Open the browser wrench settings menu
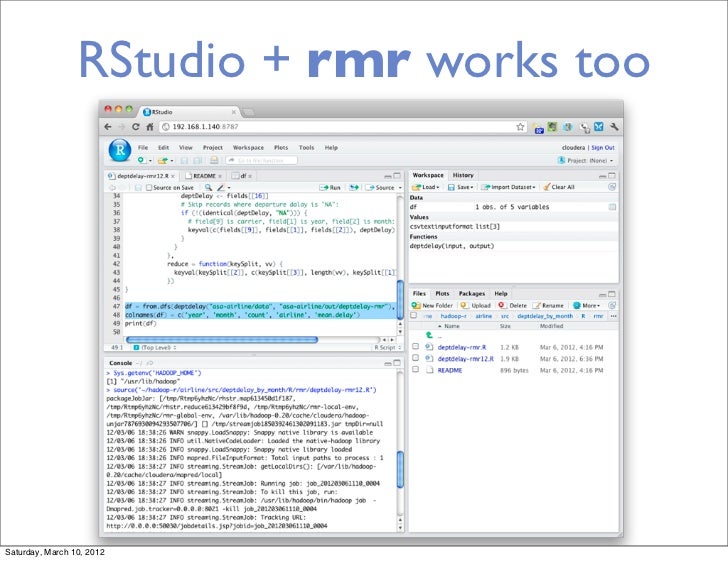728x561 pixels. (614, 126)
